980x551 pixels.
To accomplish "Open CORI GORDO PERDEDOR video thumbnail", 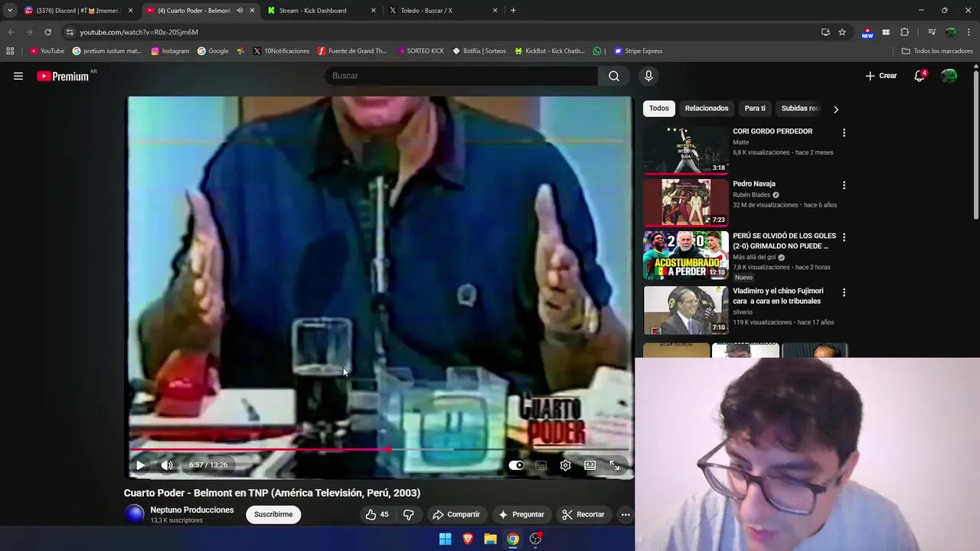I will pos(686,150).
